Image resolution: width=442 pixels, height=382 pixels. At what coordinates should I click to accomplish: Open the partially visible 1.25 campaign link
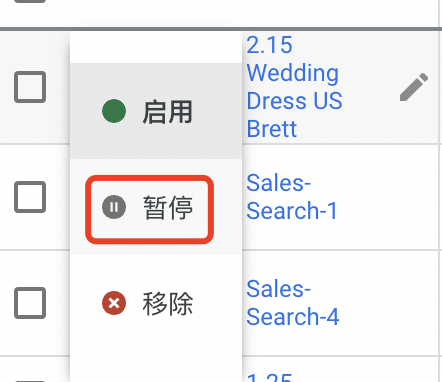click(269, 377)
